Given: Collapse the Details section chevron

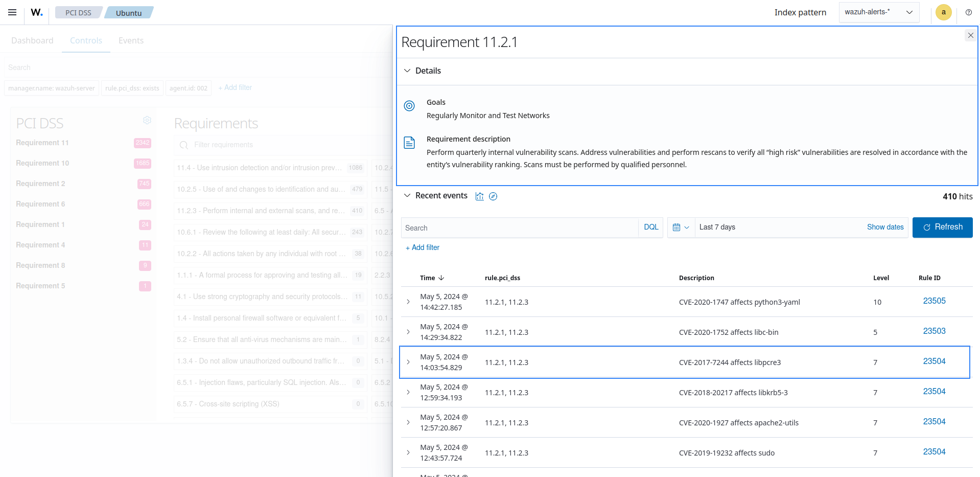Looking at the screenshot, I should (x=407, y=71).
